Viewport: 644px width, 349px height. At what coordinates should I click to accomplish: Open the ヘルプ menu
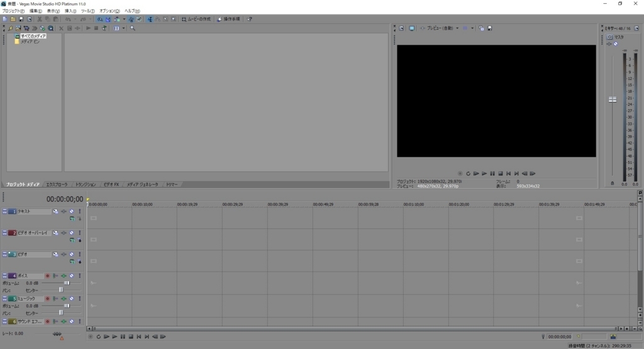pyautogui.click(x=132, y=11)
